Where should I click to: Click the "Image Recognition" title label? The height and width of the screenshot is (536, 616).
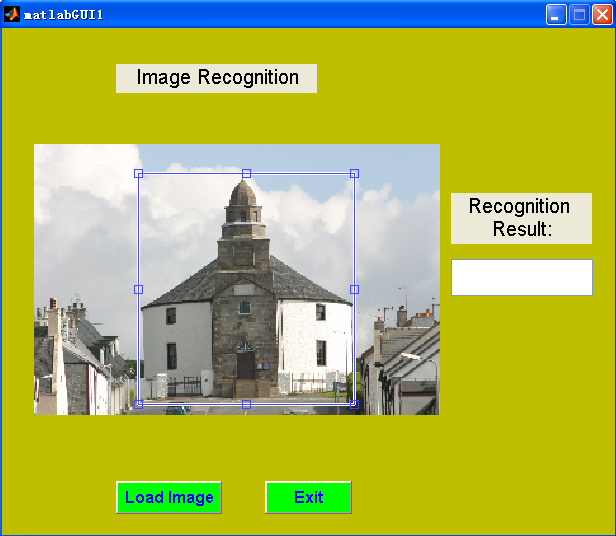point(216,78)
